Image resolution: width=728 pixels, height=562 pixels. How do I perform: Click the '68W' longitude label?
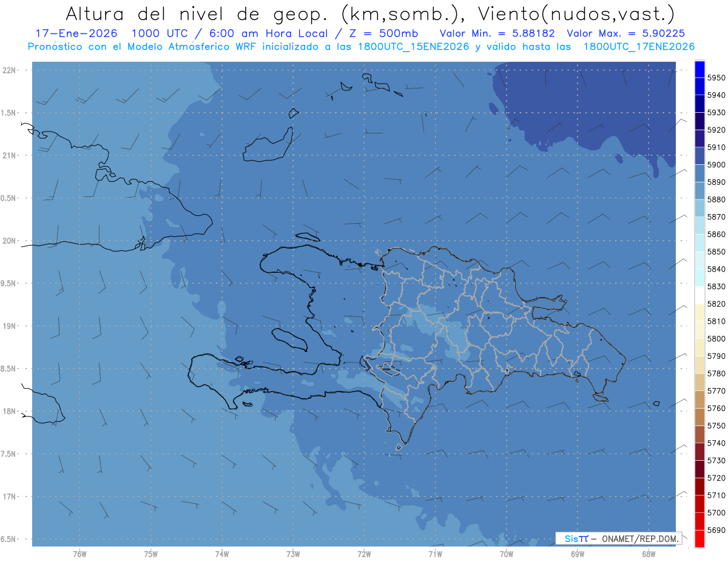click(649, 554)
